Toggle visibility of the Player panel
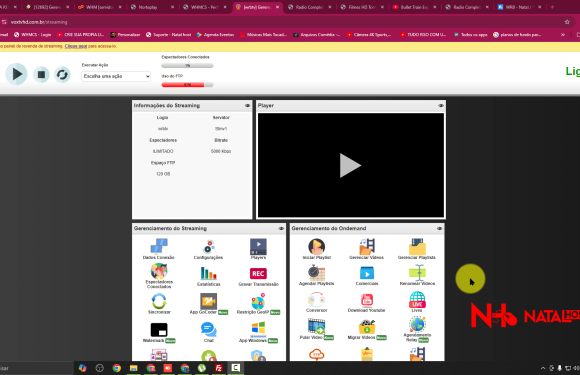580x375 pixels. tap(441, 106)
